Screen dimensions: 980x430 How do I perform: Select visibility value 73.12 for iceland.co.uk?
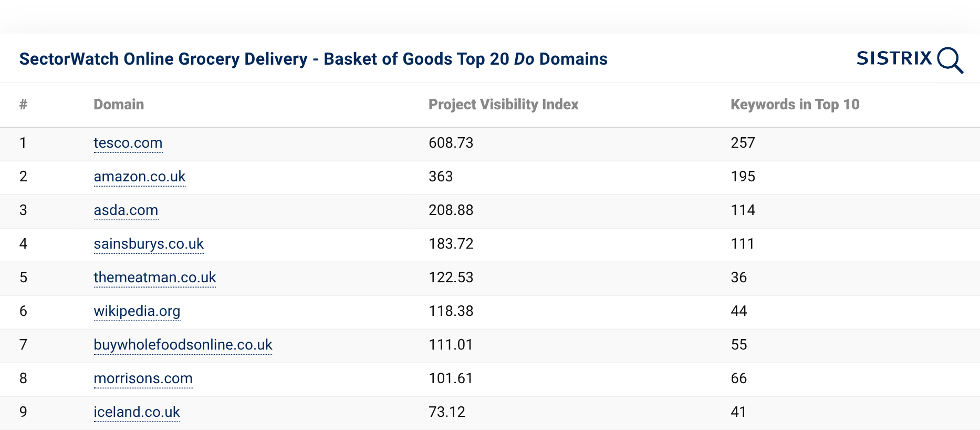[x=447, y=412]
